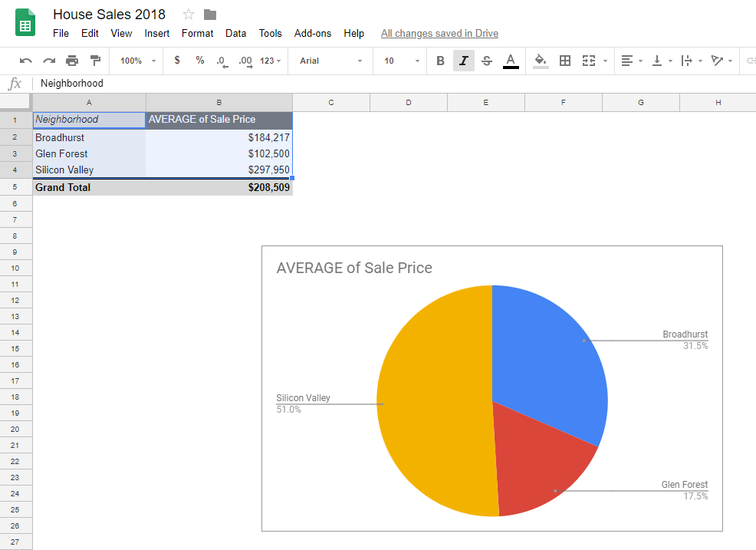Click the House Sales 2018 title

tap(109, 15)
